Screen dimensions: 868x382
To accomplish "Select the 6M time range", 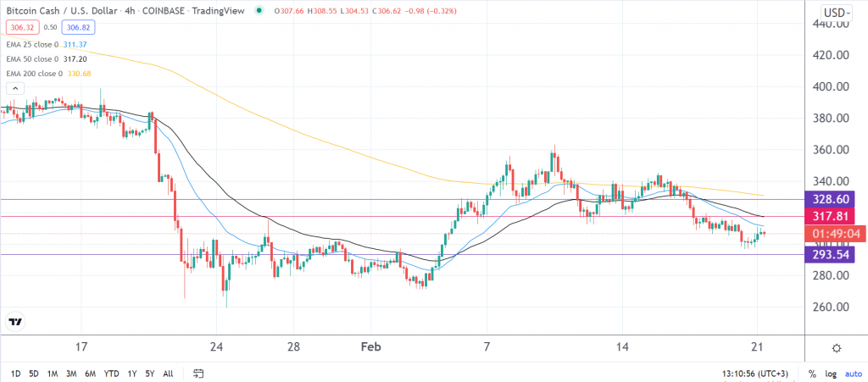I will (x=90, y=374).
